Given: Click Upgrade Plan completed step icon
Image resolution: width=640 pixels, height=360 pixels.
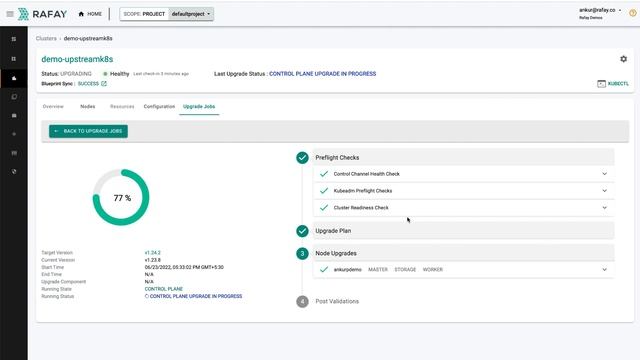Looking at the screenshot, I should [302, 231].
